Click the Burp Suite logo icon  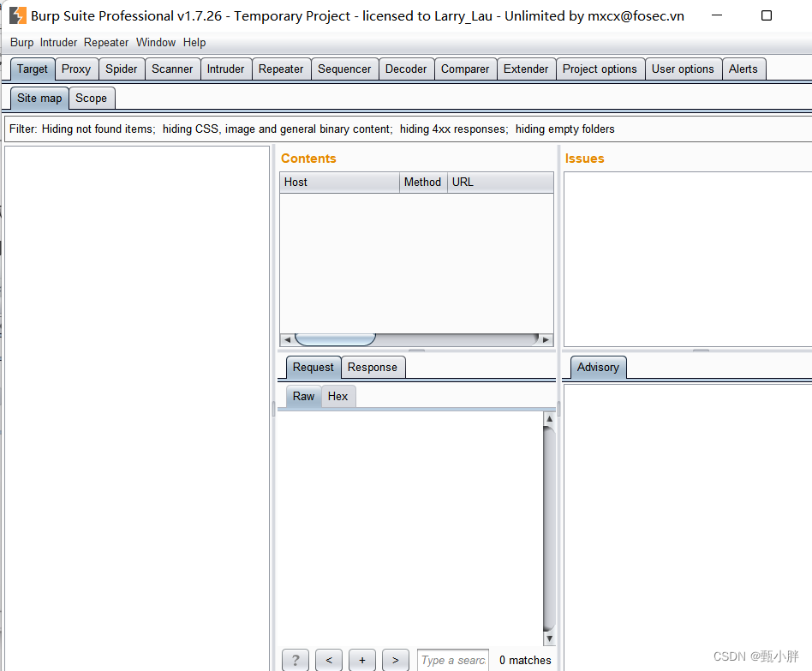coord(18,15)
